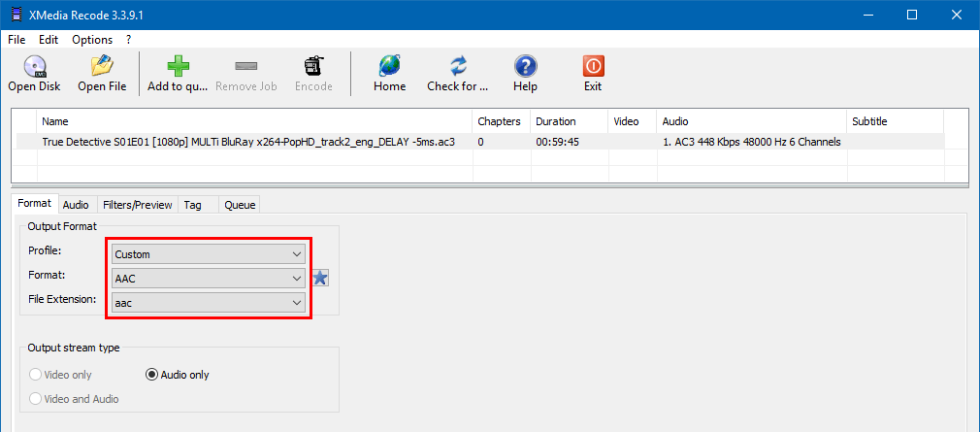Add the job with the green plus icon

tap(178, 66)
